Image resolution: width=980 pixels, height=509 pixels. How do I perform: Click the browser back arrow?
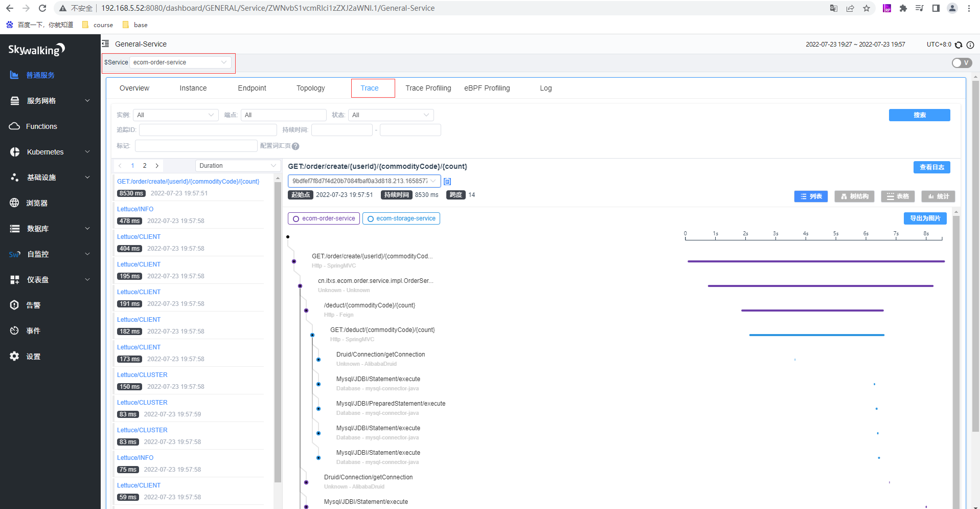click(10, 8)
